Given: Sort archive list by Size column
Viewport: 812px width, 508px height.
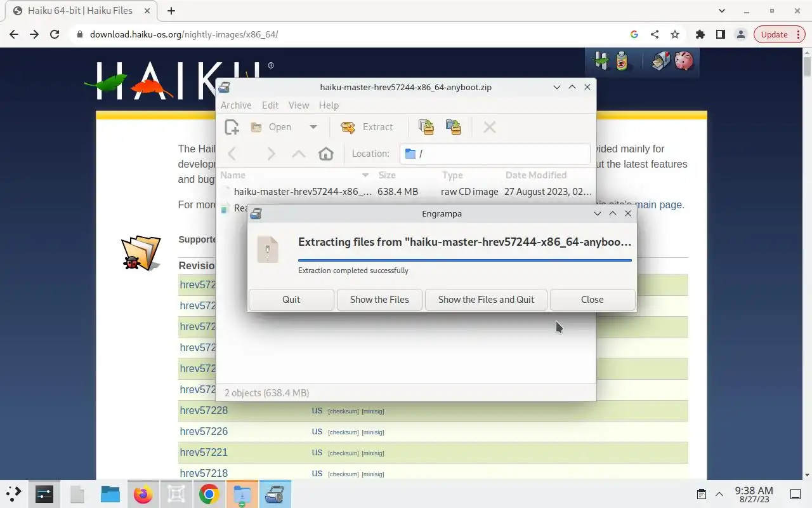Looking at the screenshot, I should pos(406,175).
